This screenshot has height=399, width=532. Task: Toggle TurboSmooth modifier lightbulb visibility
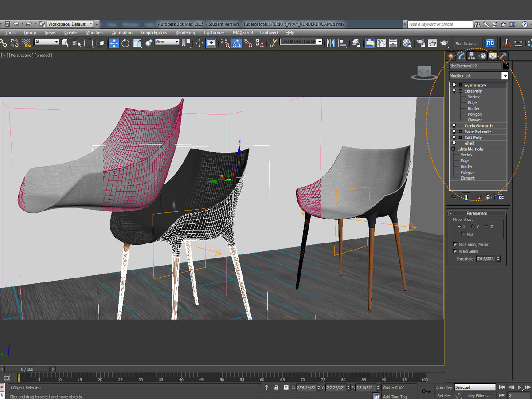[454, 126]
